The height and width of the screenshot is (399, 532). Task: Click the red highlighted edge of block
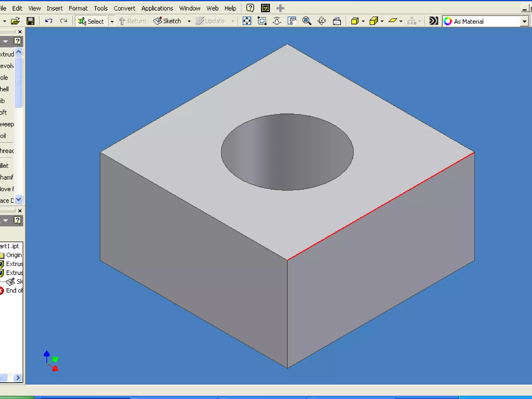[381, 206]
